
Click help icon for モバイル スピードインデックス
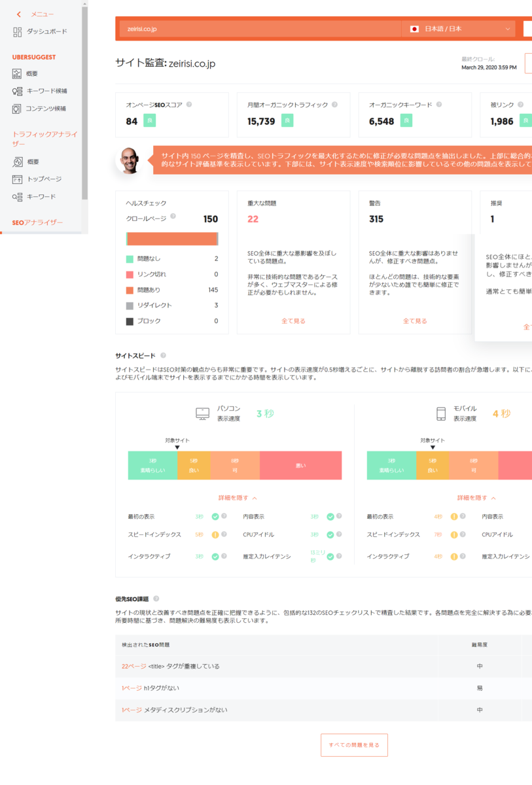[463, 534]
